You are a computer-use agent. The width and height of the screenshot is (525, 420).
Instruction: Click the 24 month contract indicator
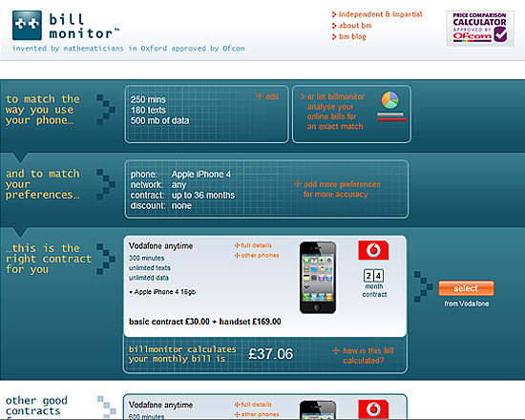pyautogui.click(x=374, y=283)
